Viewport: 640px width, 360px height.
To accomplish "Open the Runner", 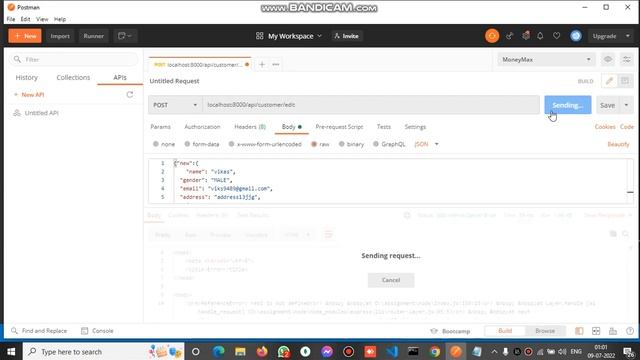I will click(x=93, y=36).
